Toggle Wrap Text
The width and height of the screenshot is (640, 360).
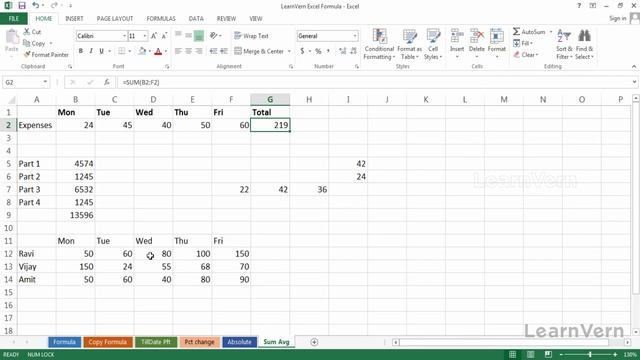[251, 36]
